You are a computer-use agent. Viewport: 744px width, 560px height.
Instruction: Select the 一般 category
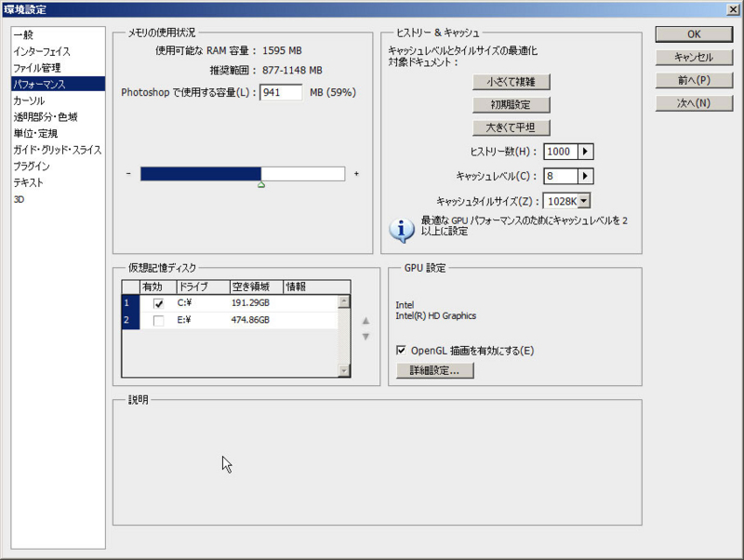[x=58, y=34]
